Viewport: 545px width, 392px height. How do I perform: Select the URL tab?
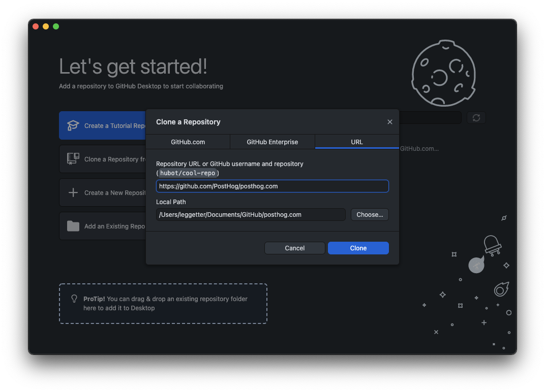[x=356, y=142]
